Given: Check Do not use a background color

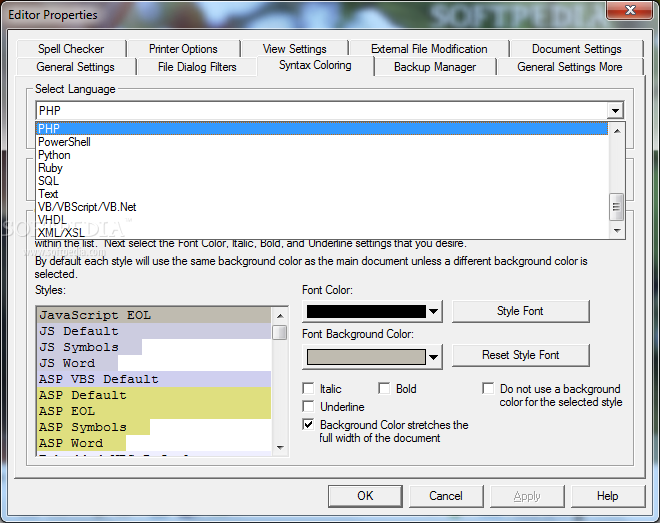Looking at the screenshot, I should [x=488, y=388].
